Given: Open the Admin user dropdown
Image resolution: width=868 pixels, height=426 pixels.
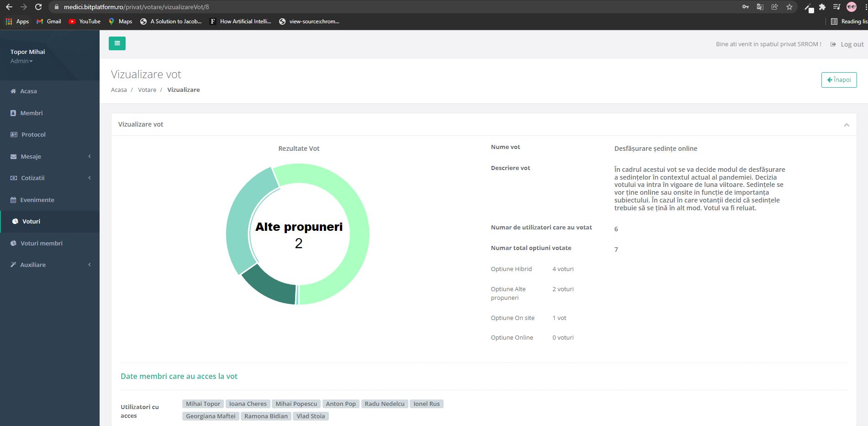Looking at the screenshot, I should 21,61.
